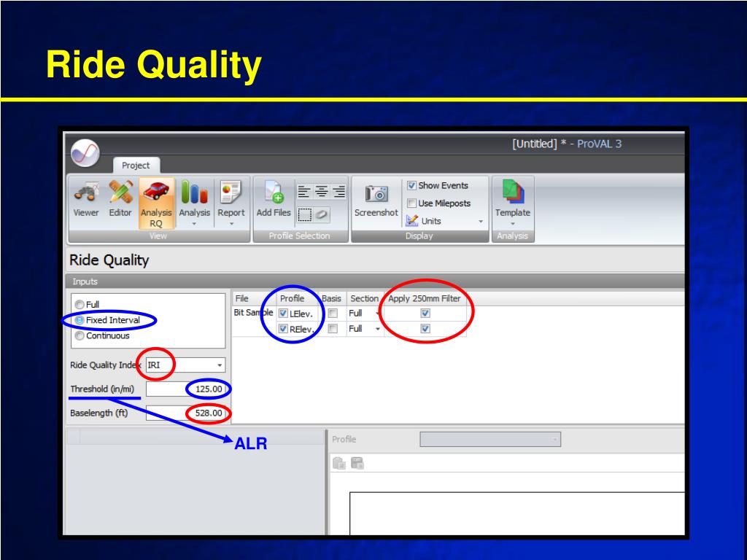Check the Basis box for RElev. row
The image size is (747, 560).
pyautogui.click(x=333, y=329)
